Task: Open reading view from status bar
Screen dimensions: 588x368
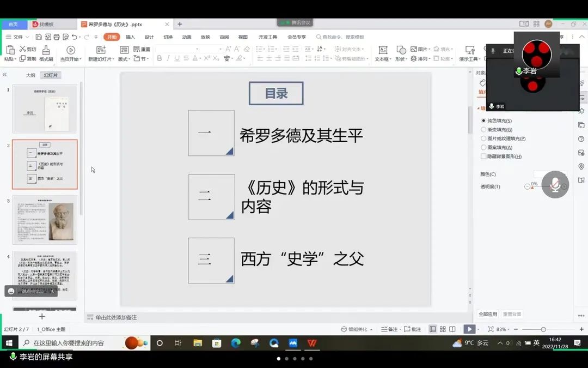Action: (453, 329)
